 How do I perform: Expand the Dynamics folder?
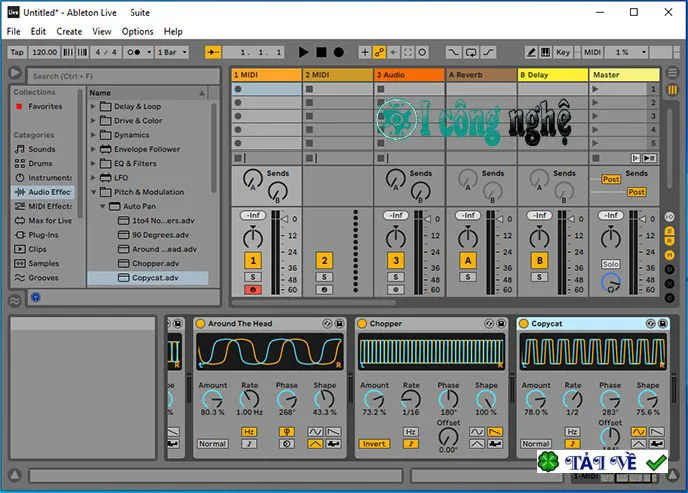93,135
